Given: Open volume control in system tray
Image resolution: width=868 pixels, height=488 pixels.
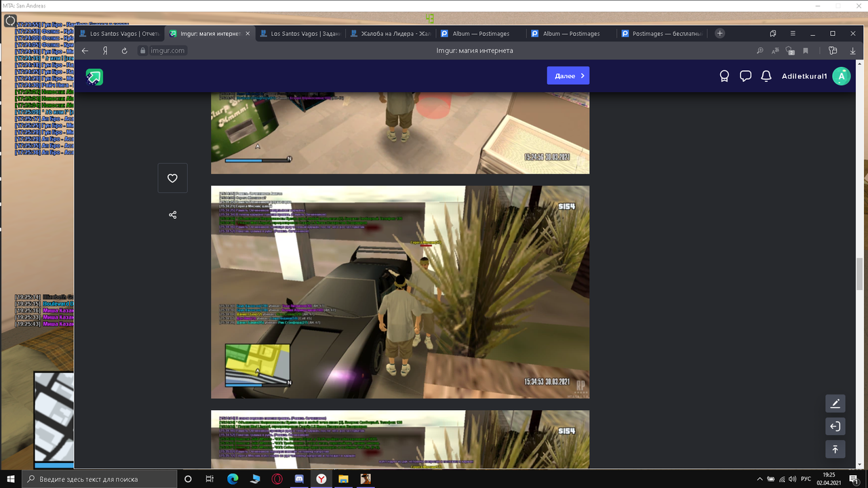Looking at the screenshot, I should (791, 479).
